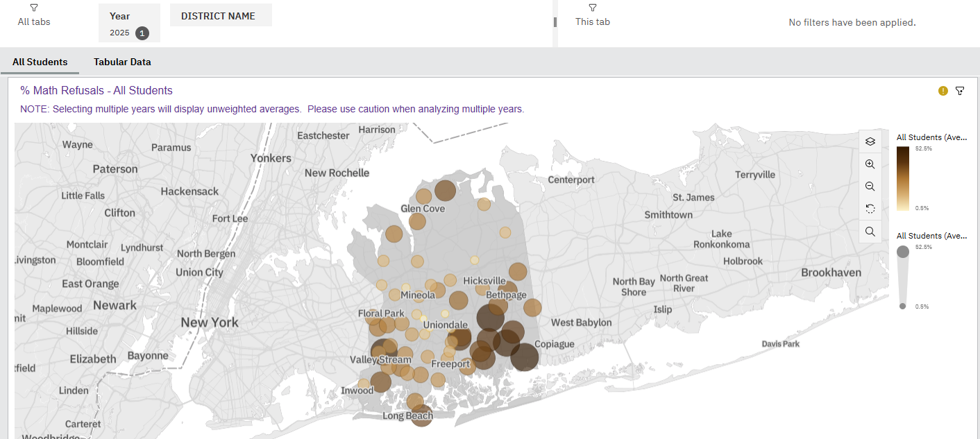
Task: Switch to the Tabular Data tab
Action: point(122,62)
